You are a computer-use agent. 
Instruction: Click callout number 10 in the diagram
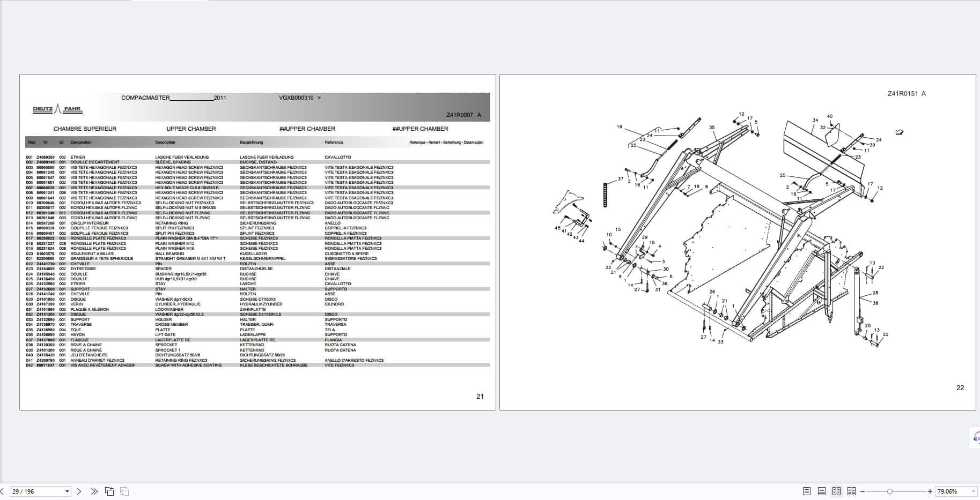point(609,235)
